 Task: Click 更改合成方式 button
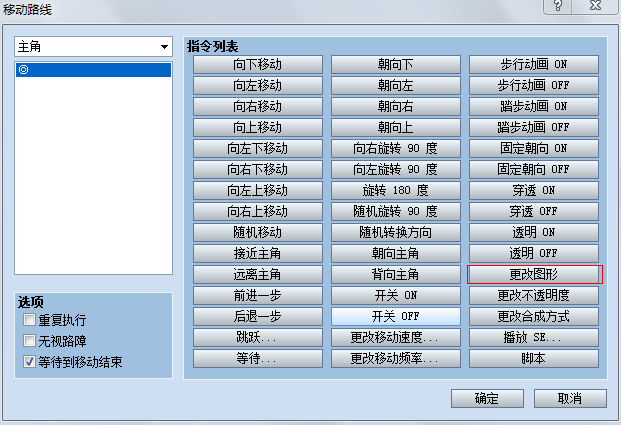click(x=534, y=316)
